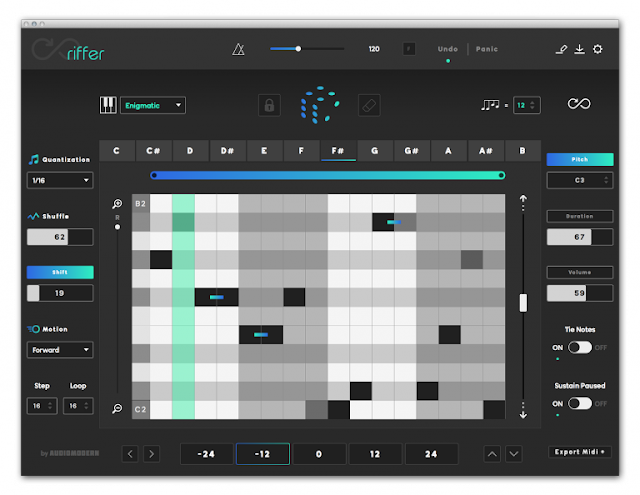Select the -12 transpose button

262,454
